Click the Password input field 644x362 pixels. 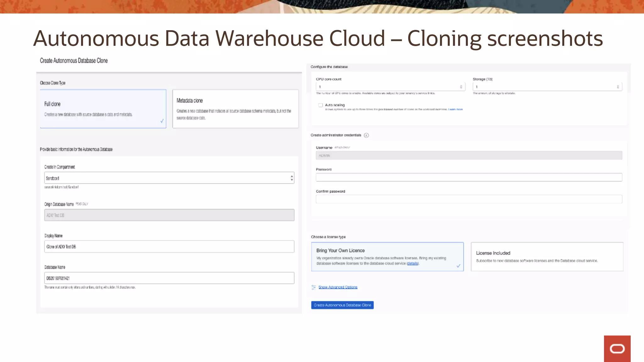pos(469,177)
